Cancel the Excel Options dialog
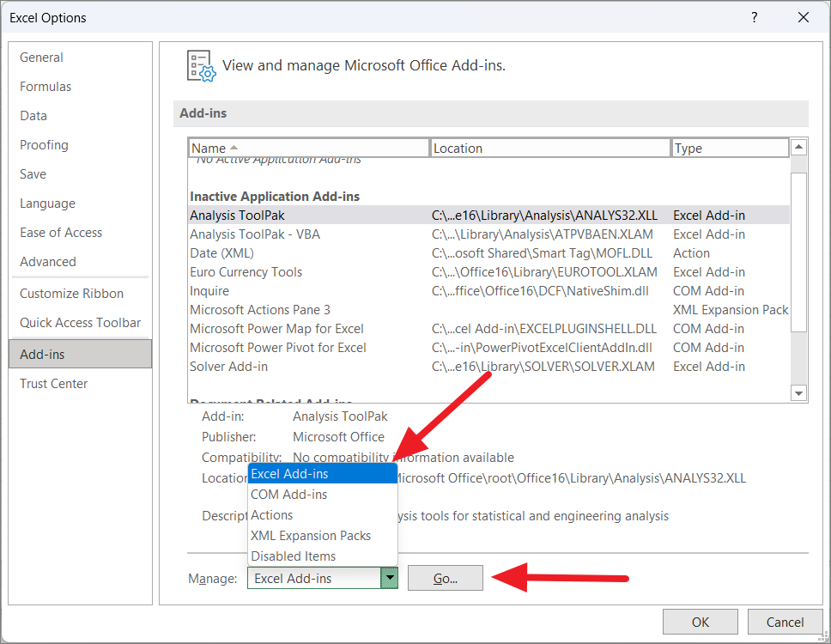 [785, 622]
